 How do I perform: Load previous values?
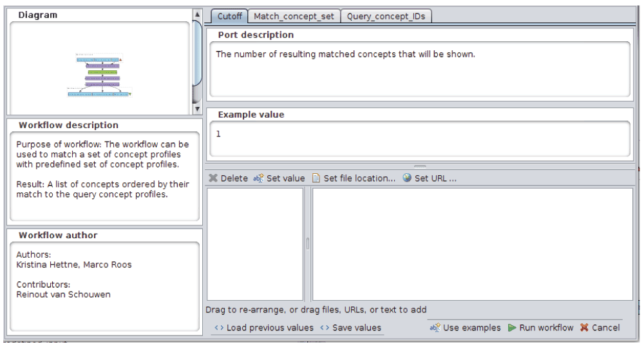pyautogui.click(x=264, y=328)
